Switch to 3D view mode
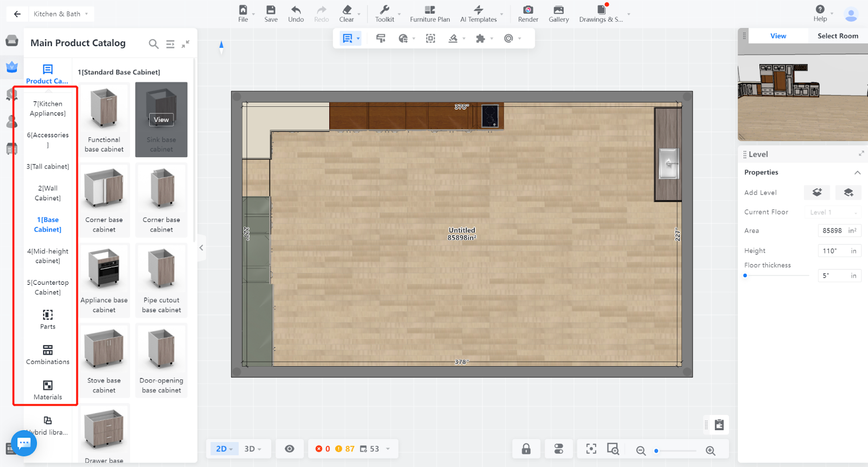 tap(252, 449)
